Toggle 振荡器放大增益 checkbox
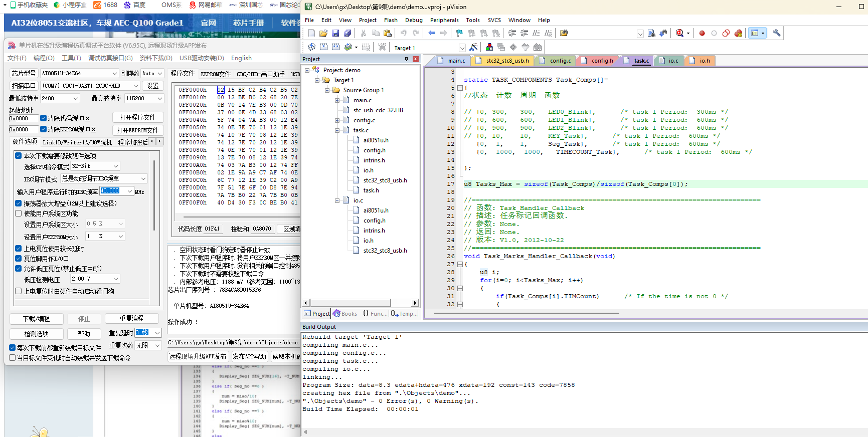868x437 pixels. coord(19,203)
